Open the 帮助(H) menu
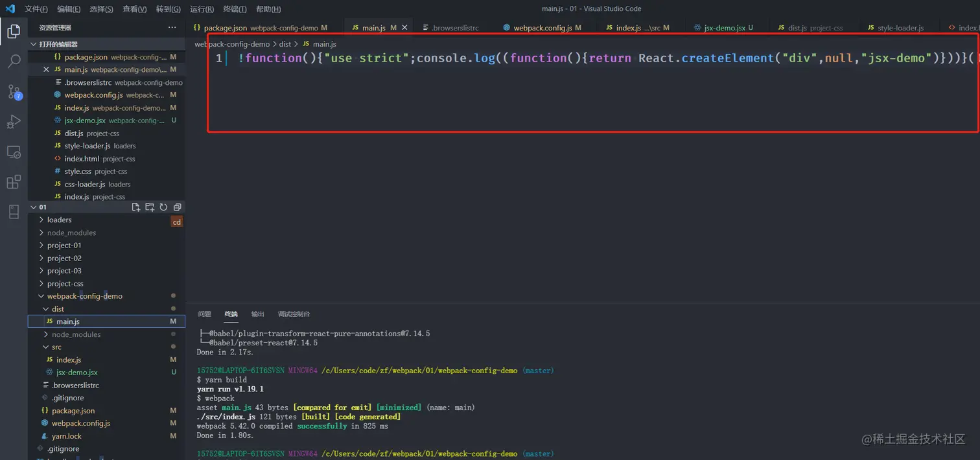The width and height of the screenshot is (980, 460). 268,9
